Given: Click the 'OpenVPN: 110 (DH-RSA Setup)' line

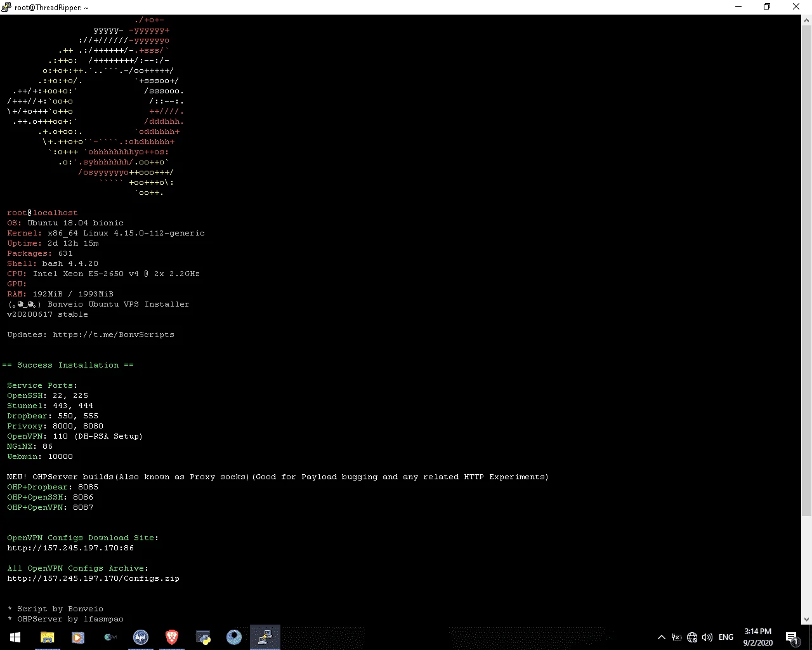Looking at the screenshot, I should [x=75, y=436].
